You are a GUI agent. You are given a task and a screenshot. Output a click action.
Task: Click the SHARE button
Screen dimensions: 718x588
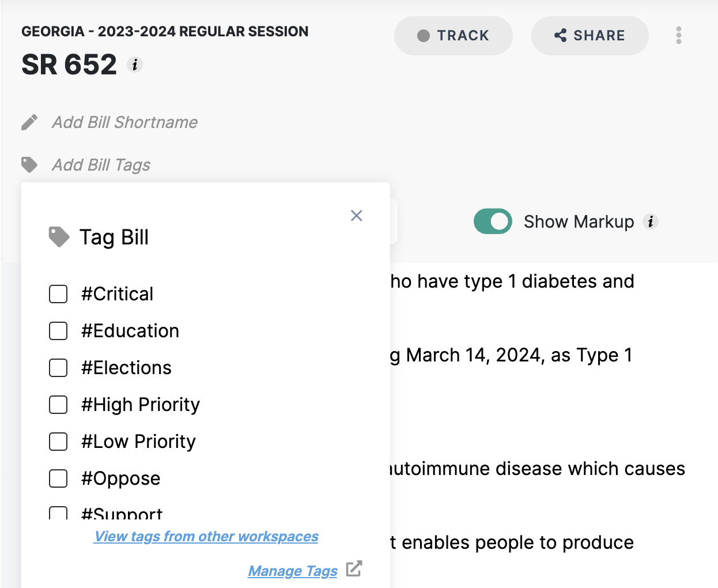(x=589, y=35)
